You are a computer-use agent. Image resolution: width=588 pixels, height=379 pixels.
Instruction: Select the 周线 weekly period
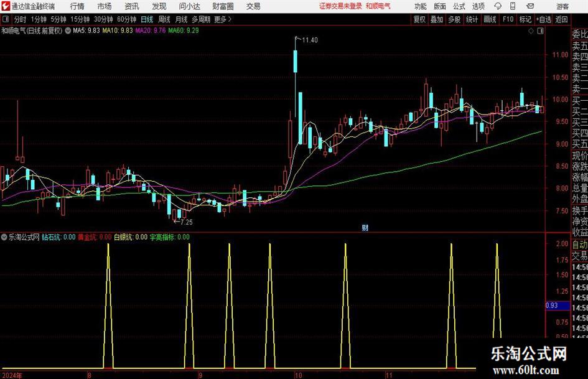pyautogui.click(x=164, y=19)
